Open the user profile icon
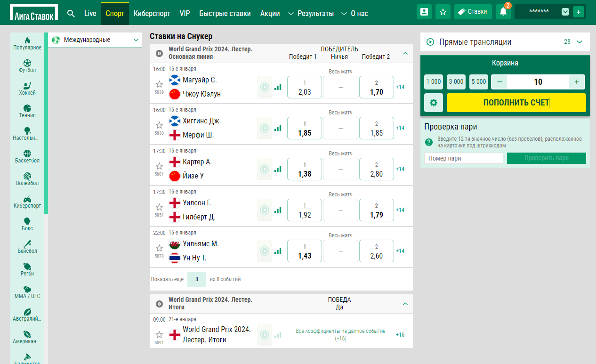This screenshot has width=596, height=364. pyautogui.click(x=424, y=12)
